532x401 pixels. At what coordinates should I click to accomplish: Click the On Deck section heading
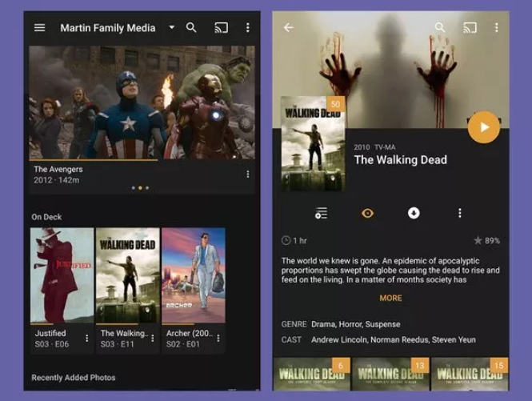pyautogui.click(x=46, y=217)
